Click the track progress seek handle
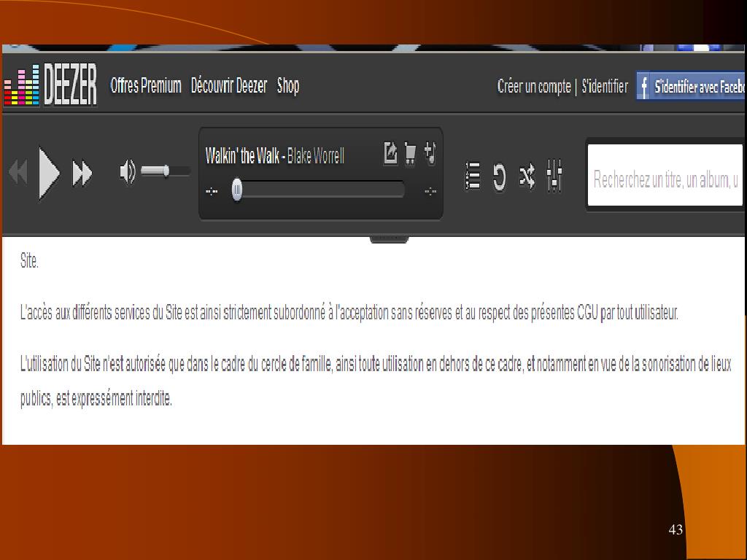 click(x=237, y=190)
